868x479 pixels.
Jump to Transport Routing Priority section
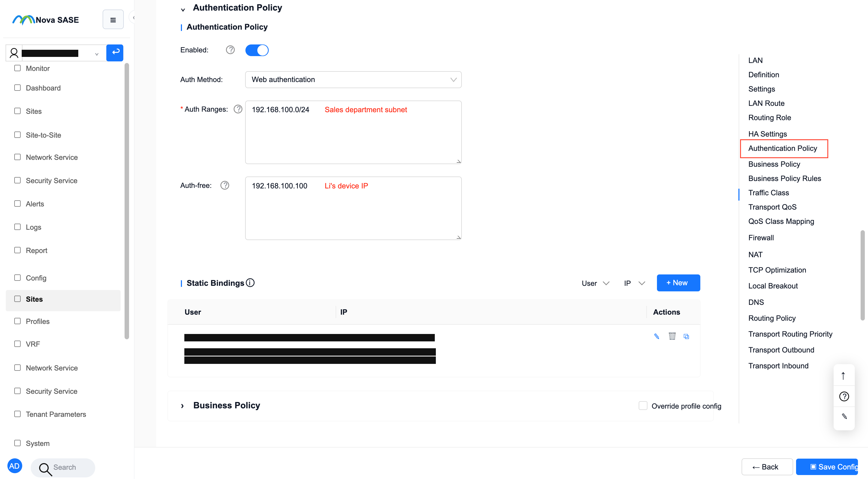(790, 334)
